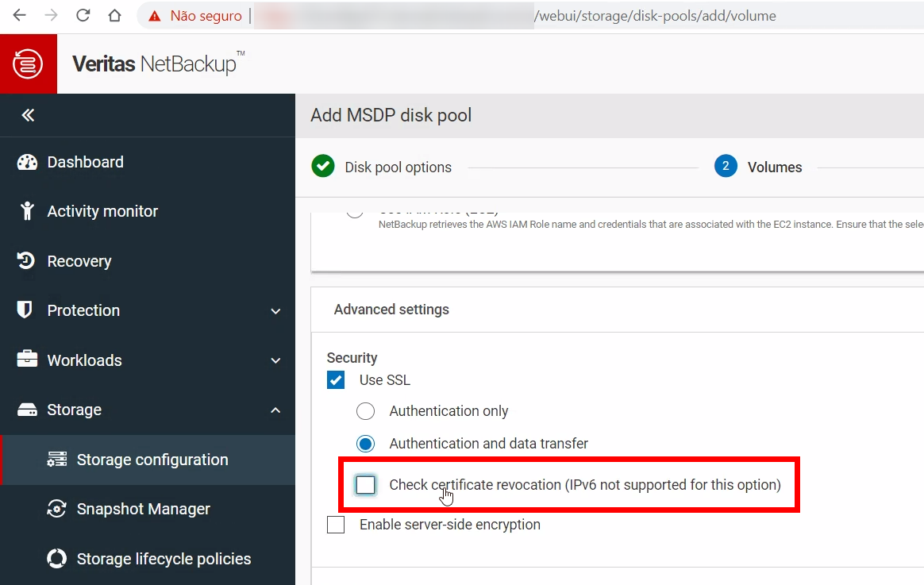Select Authentication only radio button
The image size is (924, 585).
point(365,411)
